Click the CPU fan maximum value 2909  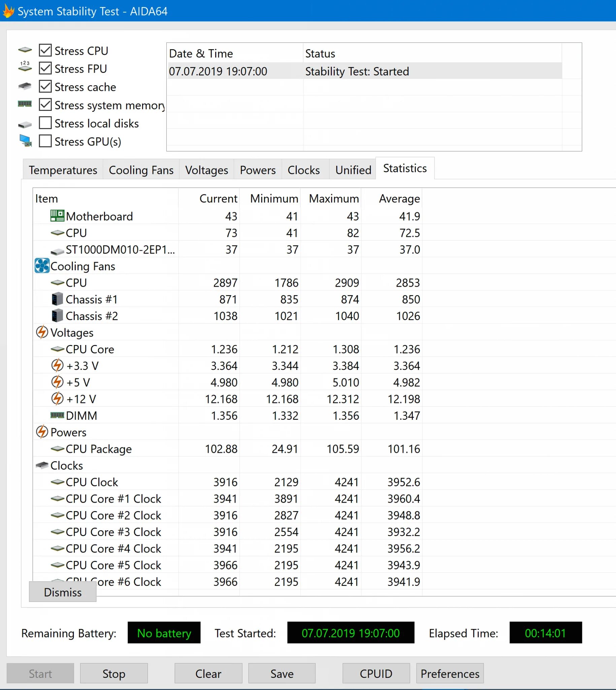point(347,282)
